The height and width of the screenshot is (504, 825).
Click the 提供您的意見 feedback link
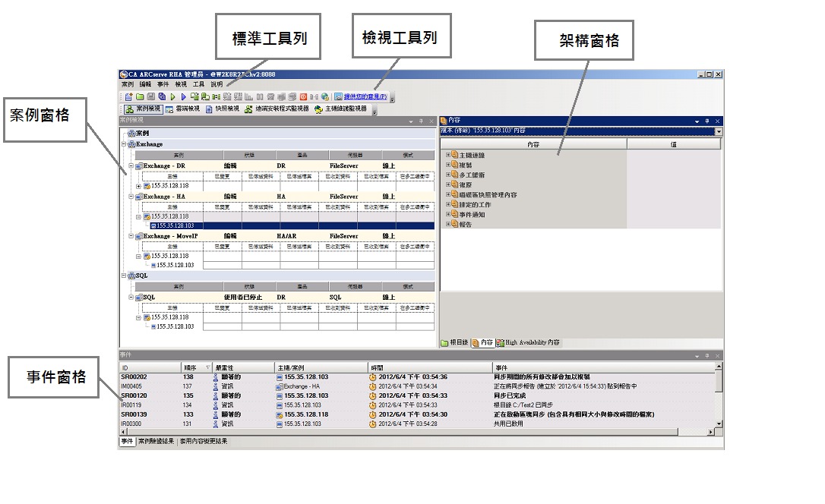pos(365,97)
